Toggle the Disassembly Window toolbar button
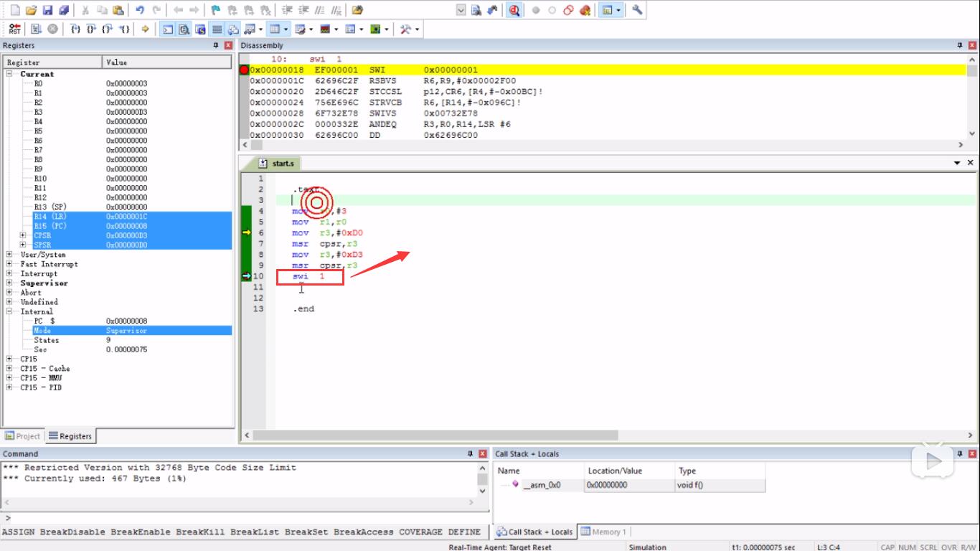 tap(184, 29)
